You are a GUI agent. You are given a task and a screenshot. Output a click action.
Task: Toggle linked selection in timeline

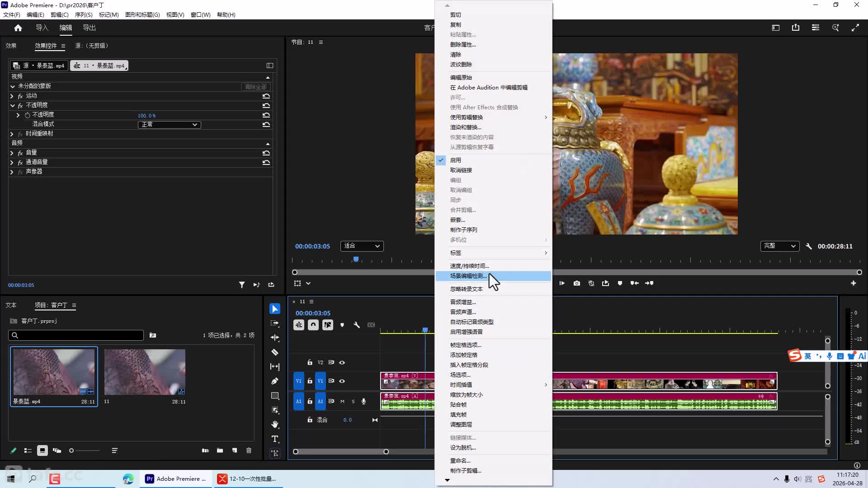tap(328, 325)
